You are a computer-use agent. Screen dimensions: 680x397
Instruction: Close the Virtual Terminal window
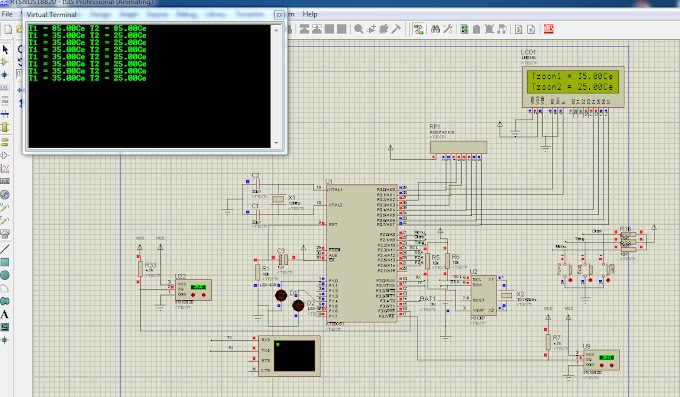pyautogui.click(x=279, y=14)
